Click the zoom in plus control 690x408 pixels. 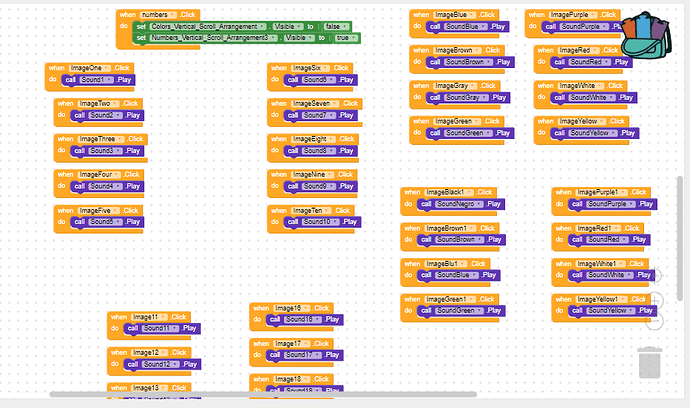click(x=654, y=300)
